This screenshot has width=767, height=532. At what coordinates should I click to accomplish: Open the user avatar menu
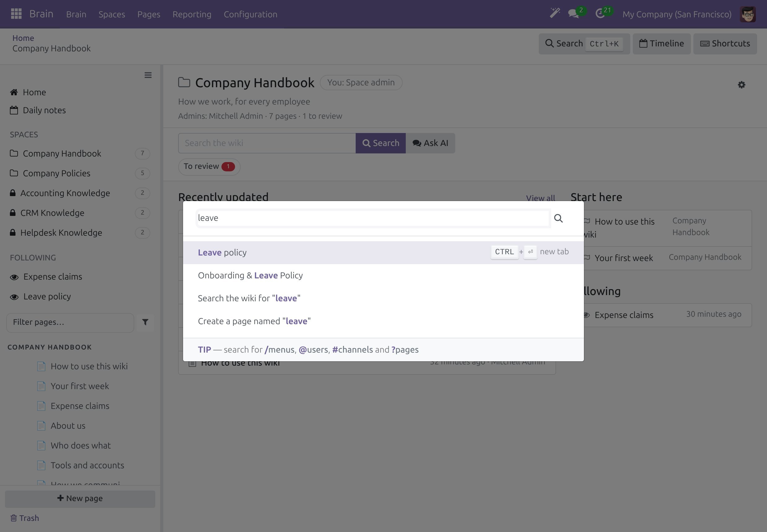pyautogui.click(x=748, y=14)
